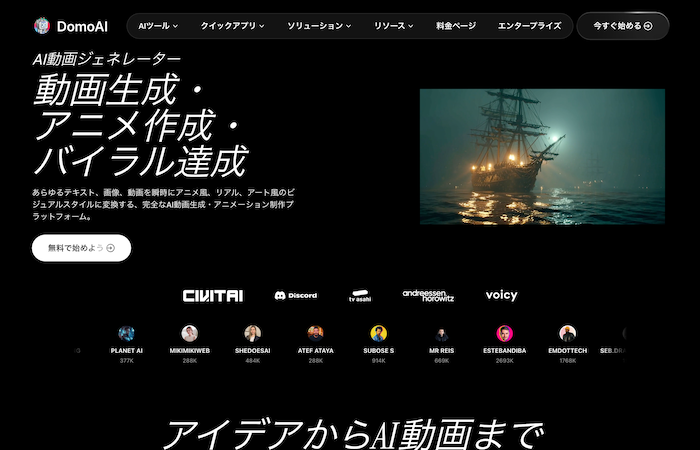
Task: Select the MIKIMIKIWEB avatar
Action: coord(190,334)
